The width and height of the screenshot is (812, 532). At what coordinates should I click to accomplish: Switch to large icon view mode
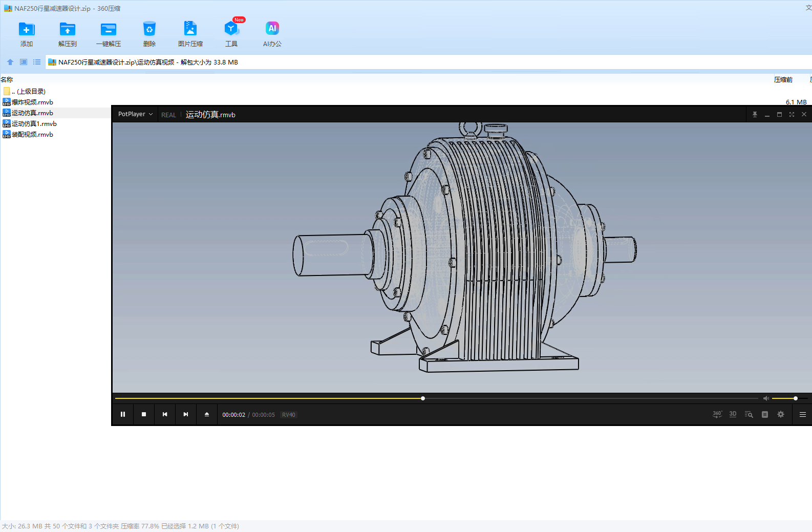click(24, 62)
